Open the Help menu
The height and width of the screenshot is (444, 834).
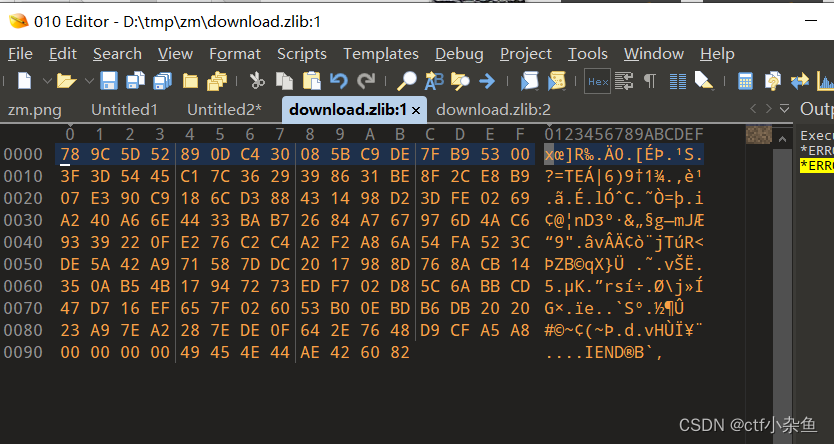(717, 54)
